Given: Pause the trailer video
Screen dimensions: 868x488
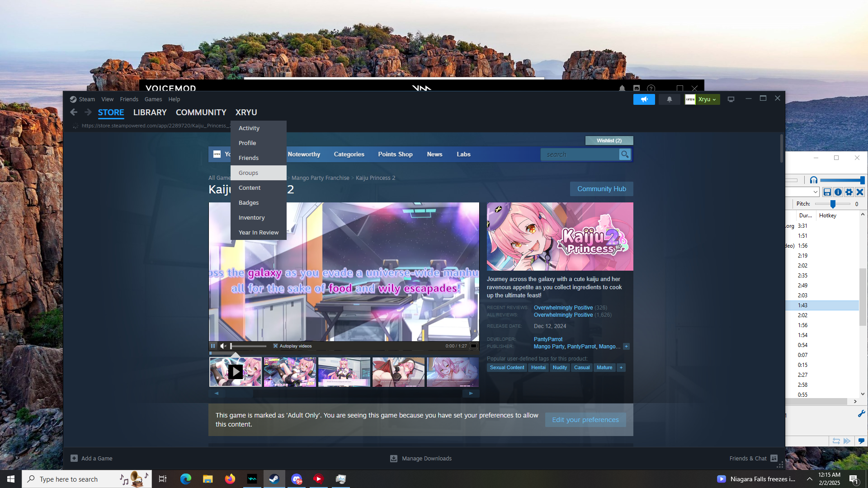Looking at the screenshot, I should (213, 346).
